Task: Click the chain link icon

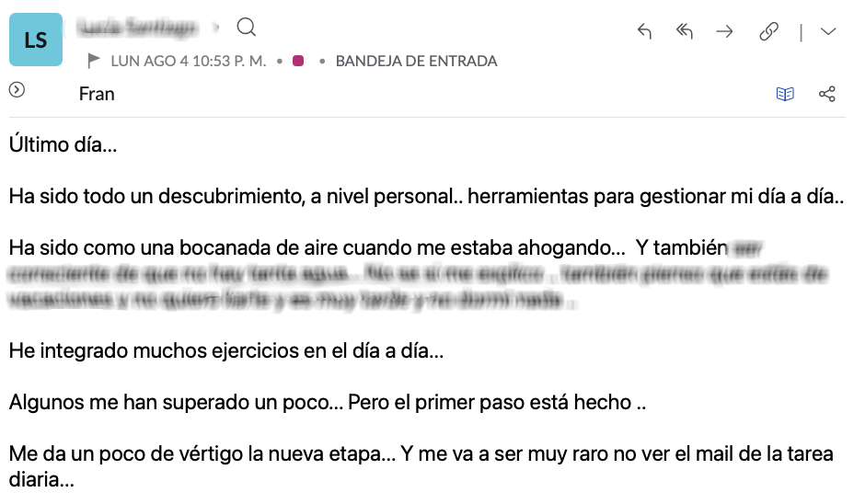Action: pyautogui.click(x=768, y=32)
